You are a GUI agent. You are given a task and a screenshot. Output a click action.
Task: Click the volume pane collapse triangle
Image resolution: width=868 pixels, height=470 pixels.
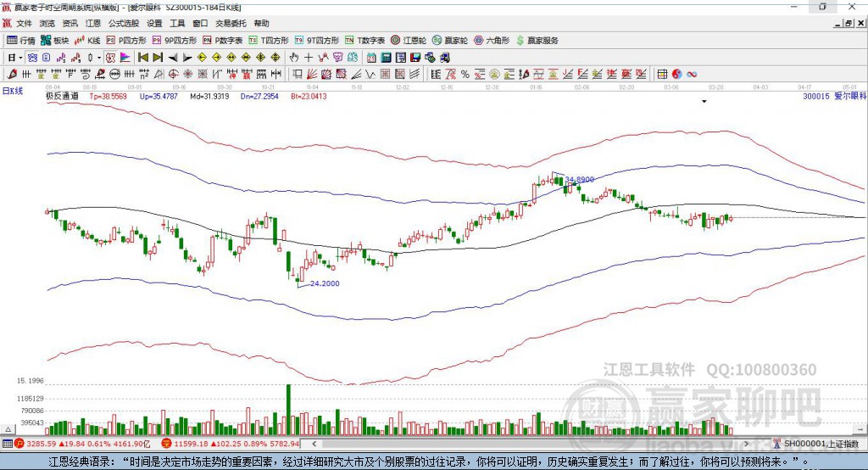(8, 429)
